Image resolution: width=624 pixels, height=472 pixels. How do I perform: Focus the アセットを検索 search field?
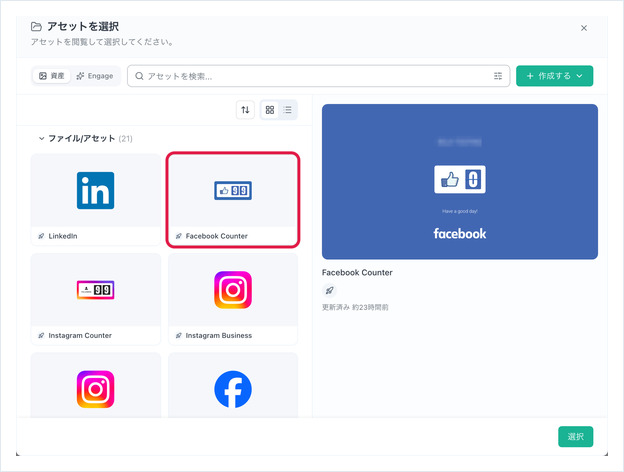pos(318,76)
